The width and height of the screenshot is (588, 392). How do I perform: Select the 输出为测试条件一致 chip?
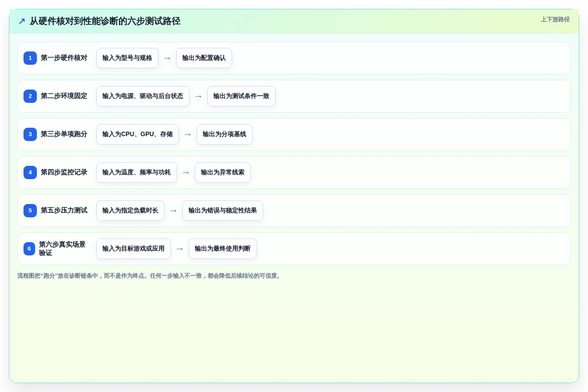pyautogui.click(x=241, y=96)
